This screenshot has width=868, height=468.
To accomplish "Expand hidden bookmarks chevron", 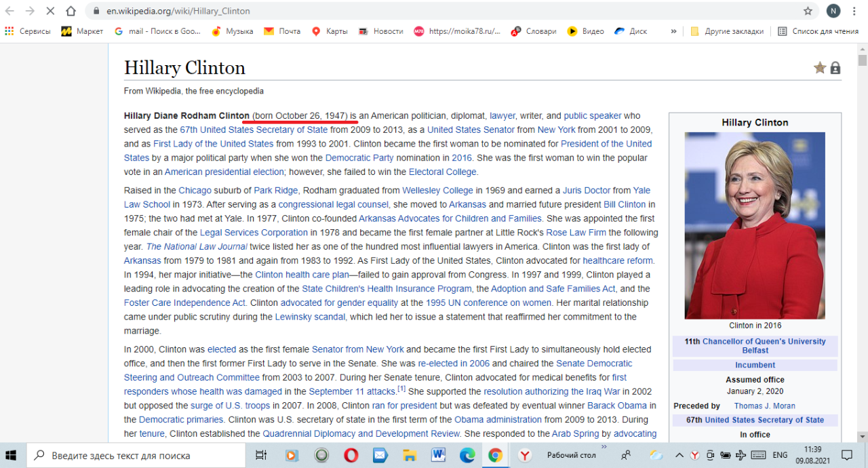I will 673,31.
